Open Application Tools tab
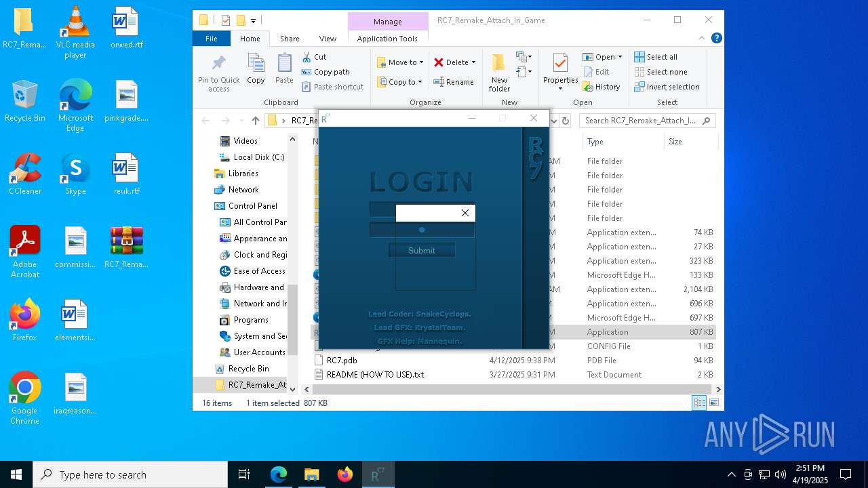The width and height of the screenshot is (868, 488). pyautogui.click(x=387, y=39)
